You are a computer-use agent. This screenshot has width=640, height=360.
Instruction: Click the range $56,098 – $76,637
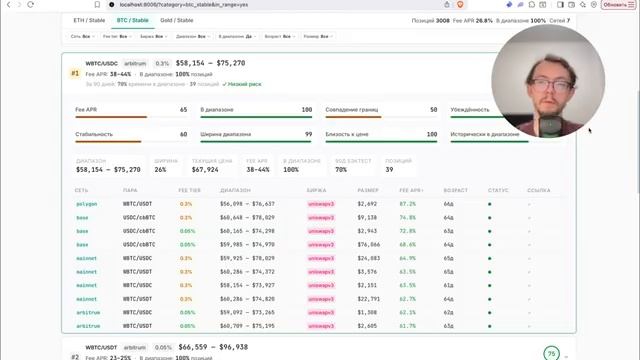tap(247, 204)
